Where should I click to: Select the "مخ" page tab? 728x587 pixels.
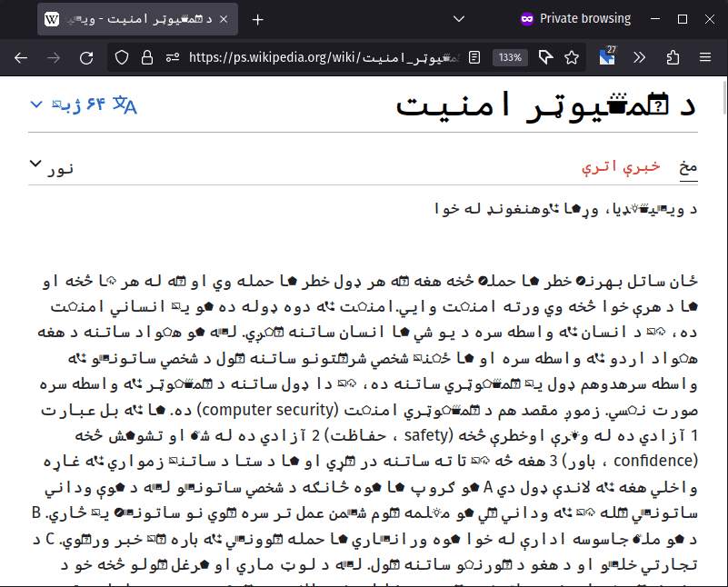[x=688, y=166]
